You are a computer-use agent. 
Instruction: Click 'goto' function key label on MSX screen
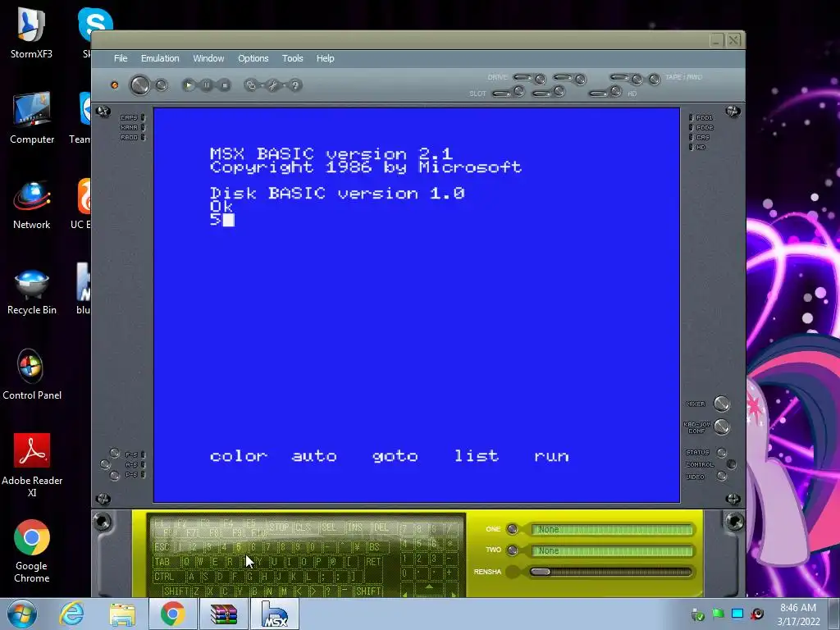(395, 457)
